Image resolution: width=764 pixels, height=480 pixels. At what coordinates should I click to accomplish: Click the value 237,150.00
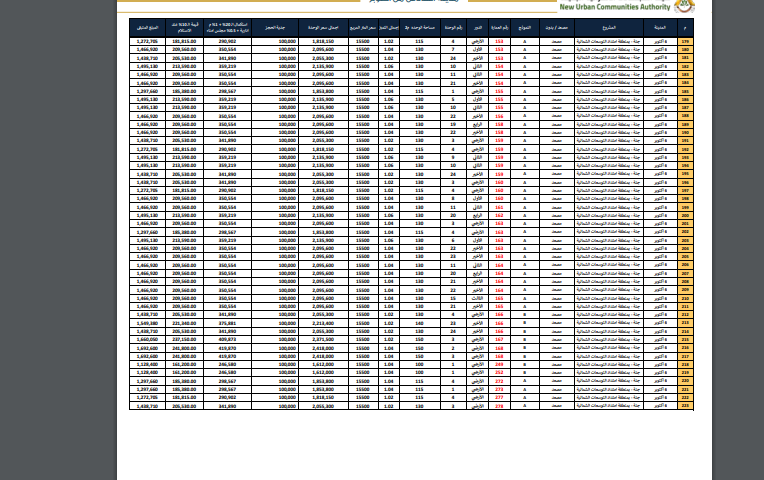click(184, 340)
